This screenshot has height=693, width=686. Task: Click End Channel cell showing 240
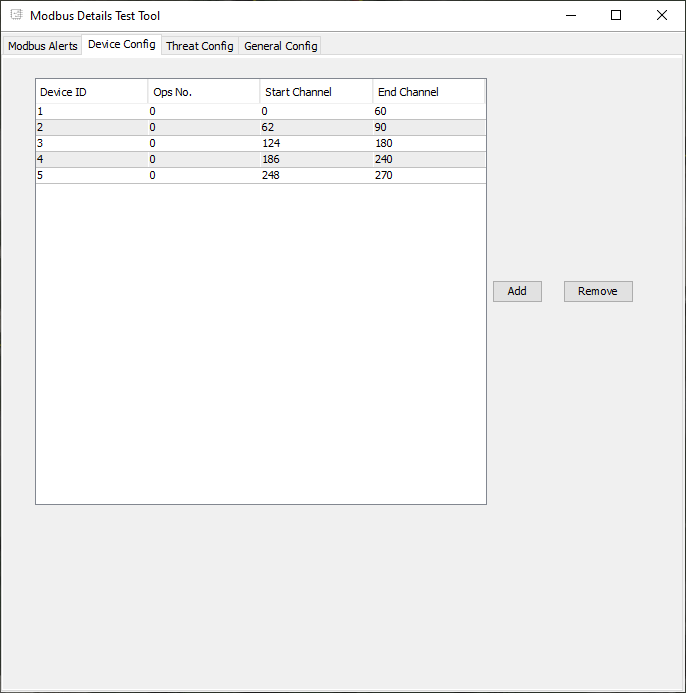click(x=429, y=159)
